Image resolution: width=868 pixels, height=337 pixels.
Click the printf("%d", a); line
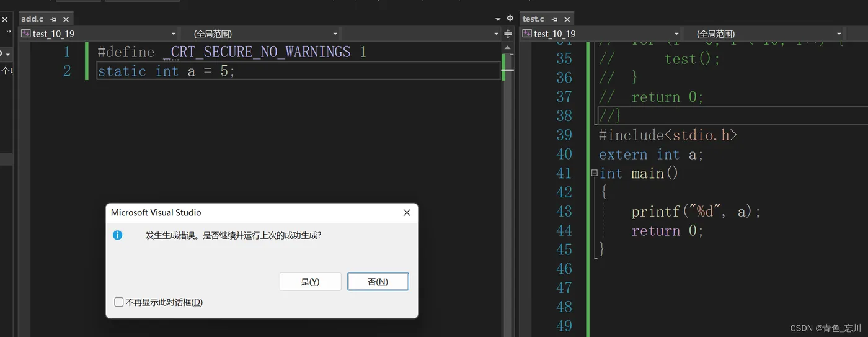coord(696,212)
